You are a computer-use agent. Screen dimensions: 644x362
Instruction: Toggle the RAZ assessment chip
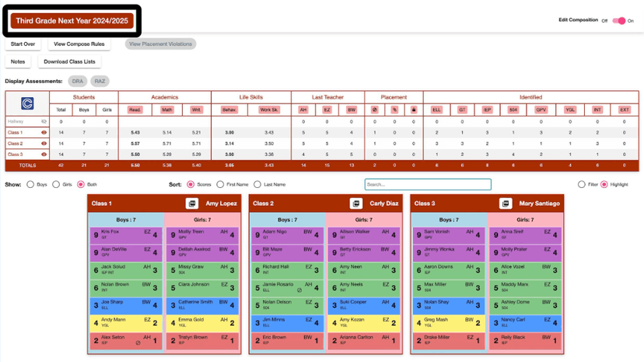100,82
